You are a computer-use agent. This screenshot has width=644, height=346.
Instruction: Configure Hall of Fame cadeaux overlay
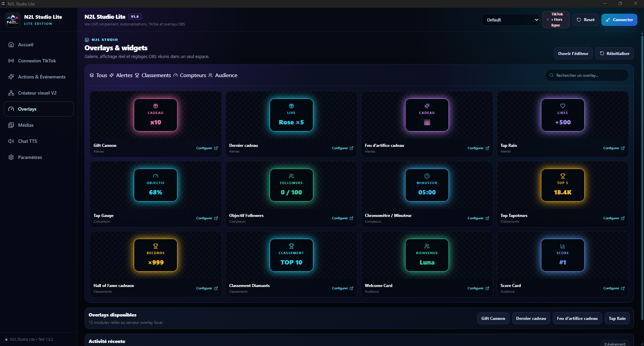[207, 288]
